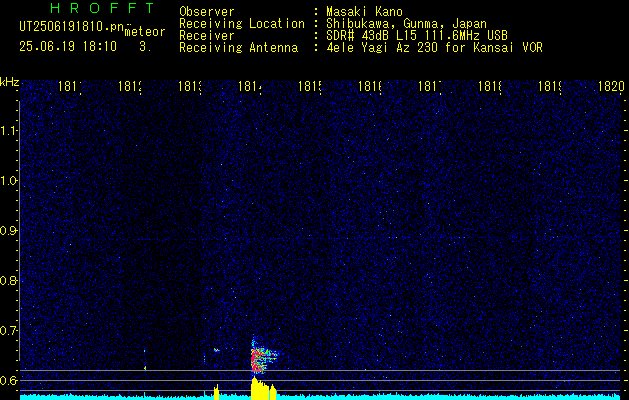Click the tallest yellow power spike at the bottom
The width and height of the screenshot is (629, 400).
click(254, 388)
